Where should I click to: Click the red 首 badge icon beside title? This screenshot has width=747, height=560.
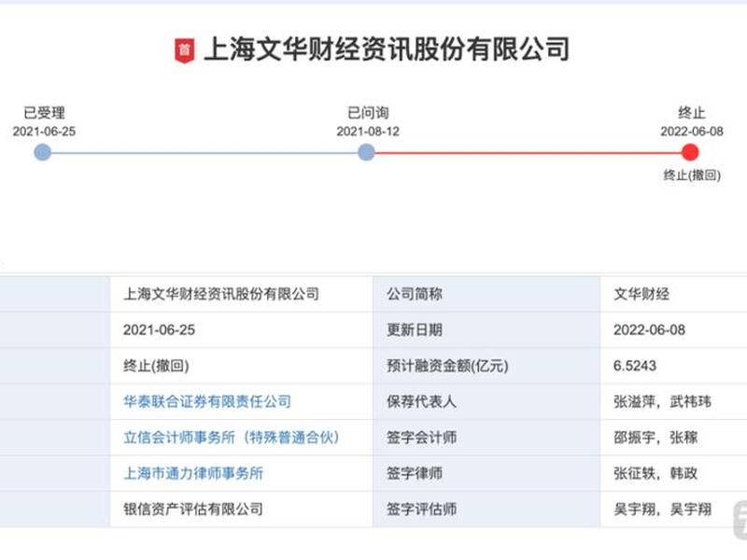pyautogui.click(x=185, y=50)
